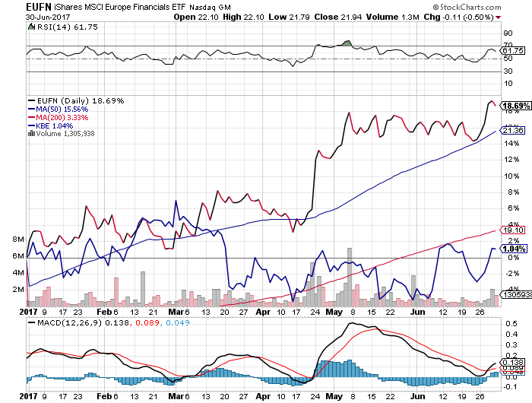Click the 30 level on RSI axis
532x403 pixels.
point(508,71)
